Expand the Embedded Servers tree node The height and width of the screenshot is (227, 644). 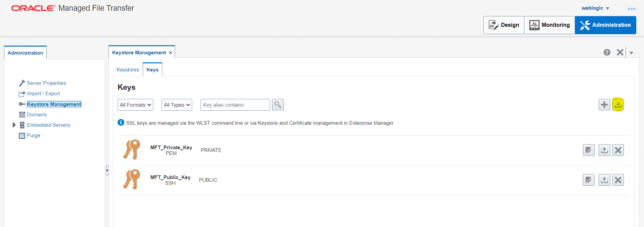pos(14,125)
